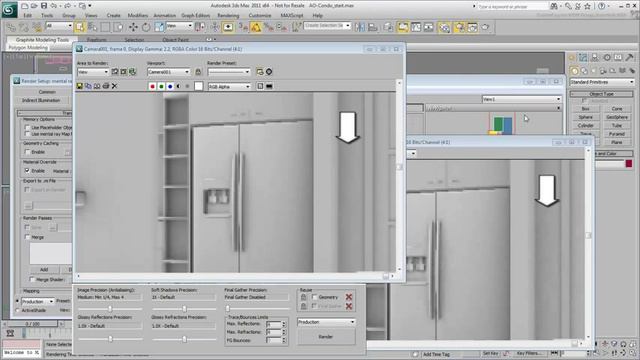Image resolution: width=640 pixels, height=360 pixels.
Task: Create a Sphere primitive
Action: tap(586, 117)
